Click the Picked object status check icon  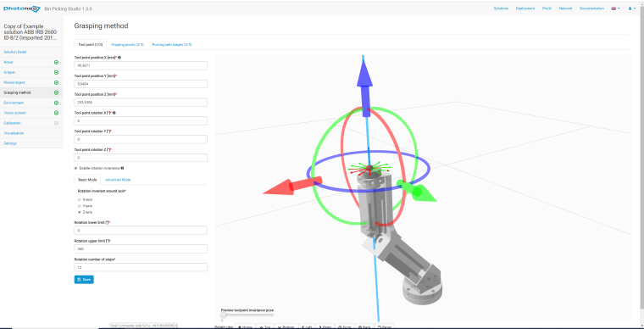pos(56,82)
